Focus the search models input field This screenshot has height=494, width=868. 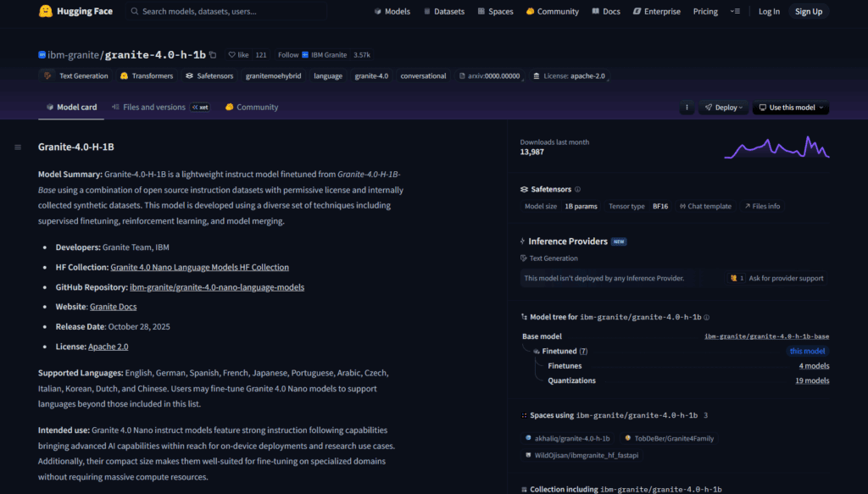coord(225,11)
